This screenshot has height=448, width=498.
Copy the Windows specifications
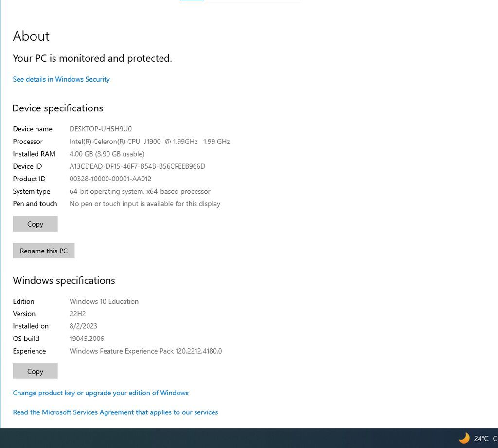(35, 371)
